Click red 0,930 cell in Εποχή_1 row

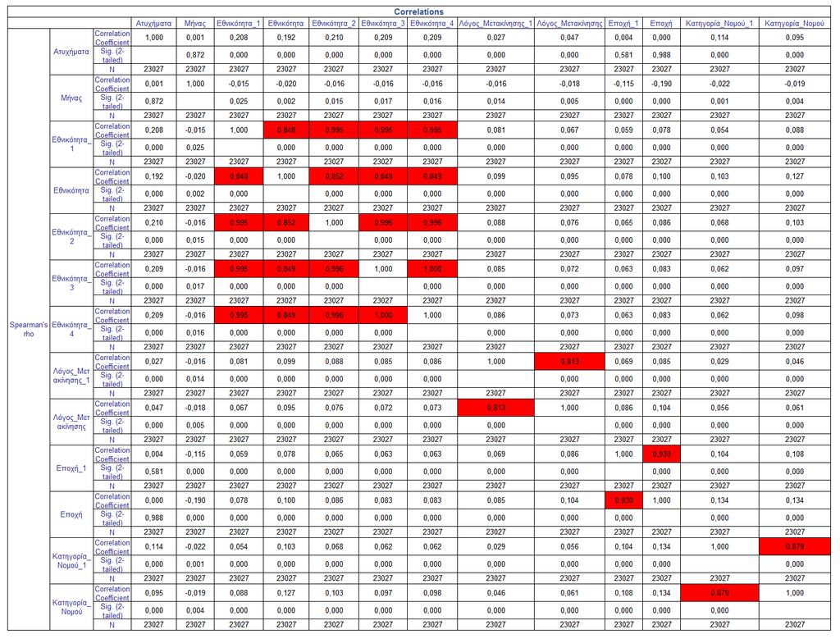click(x=661, y=454)
